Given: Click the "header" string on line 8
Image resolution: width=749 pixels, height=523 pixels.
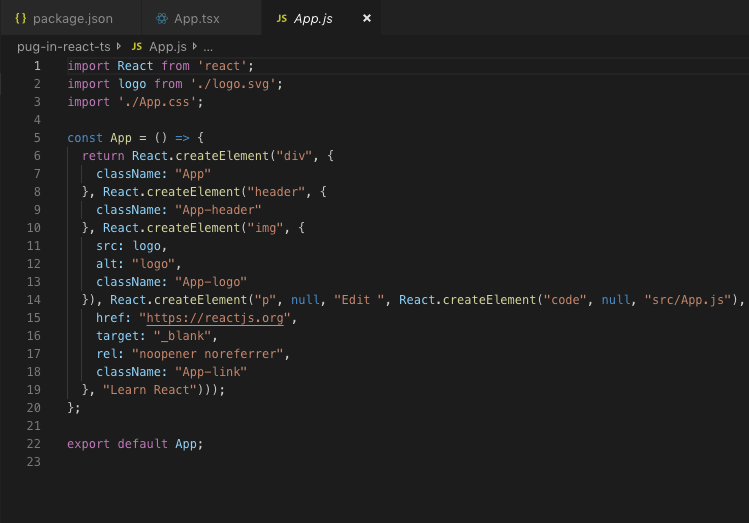Looking at the screenshot, I should click(276, 192).
